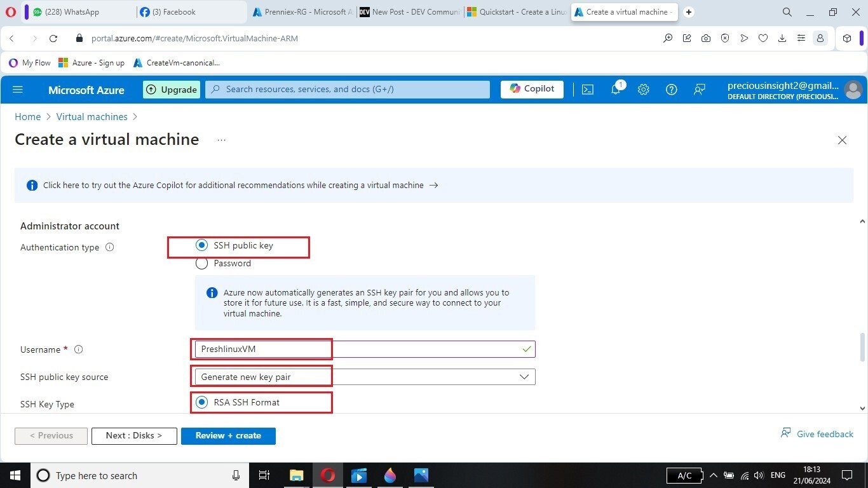Click the feedback icon in Azure header
This screenshot has height=488, width=868.
[700, 90]
